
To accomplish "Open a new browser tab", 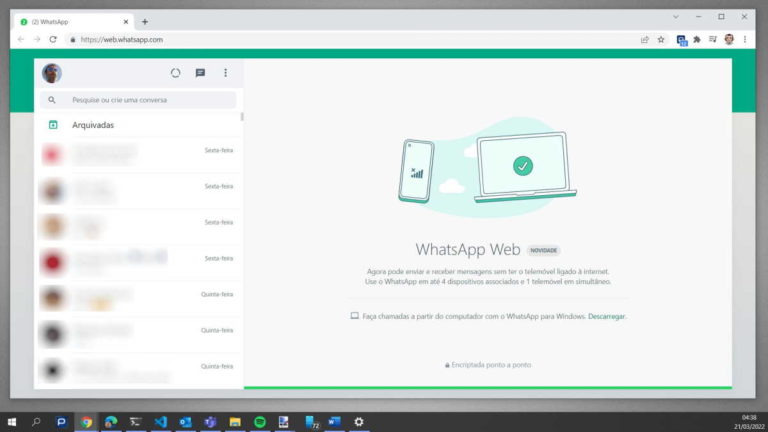I will pos(145,21).
